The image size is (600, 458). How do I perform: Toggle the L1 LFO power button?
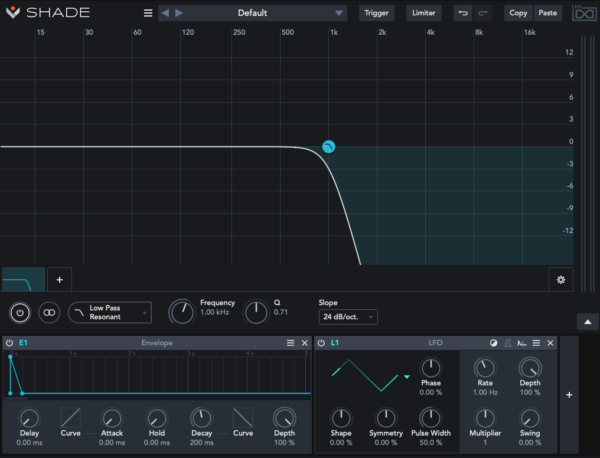tap(321, 343)
